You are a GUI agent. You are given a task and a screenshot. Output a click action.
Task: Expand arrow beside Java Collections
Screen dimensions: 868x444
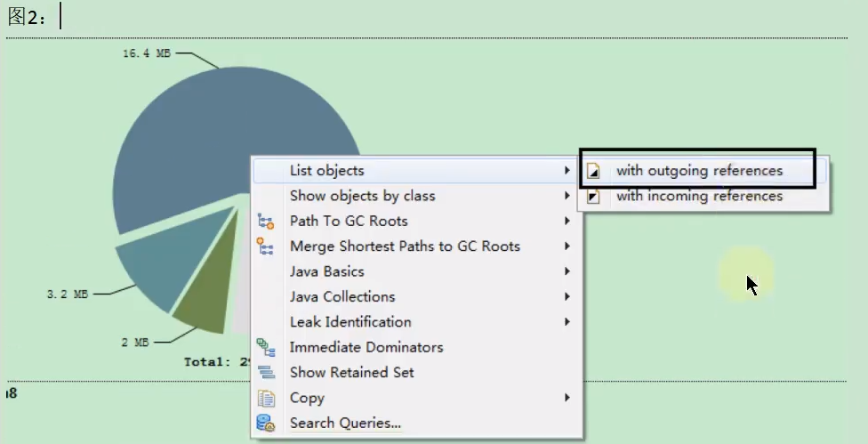tap(567, 296)
